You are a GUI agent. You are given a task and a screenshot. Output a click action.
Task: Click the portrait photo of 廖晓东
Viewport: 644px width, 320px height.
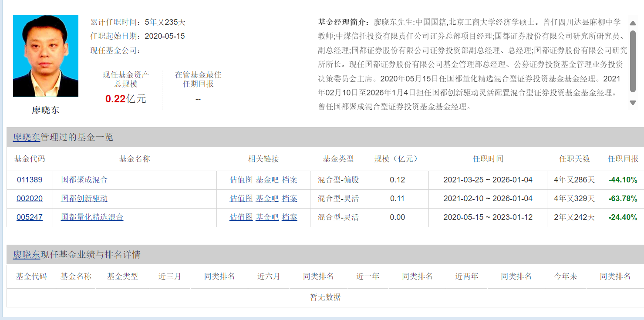tap(46, 56)
